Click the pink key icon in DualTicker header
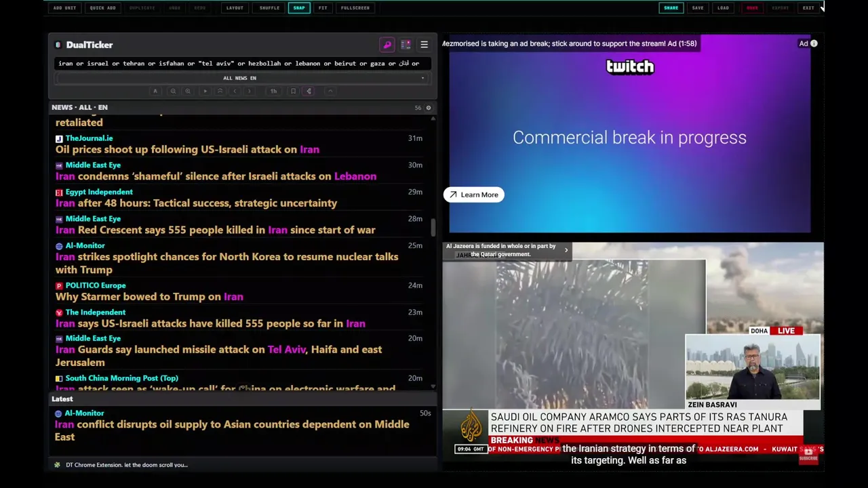The image size is (868, 488). (x=387, y=45)
